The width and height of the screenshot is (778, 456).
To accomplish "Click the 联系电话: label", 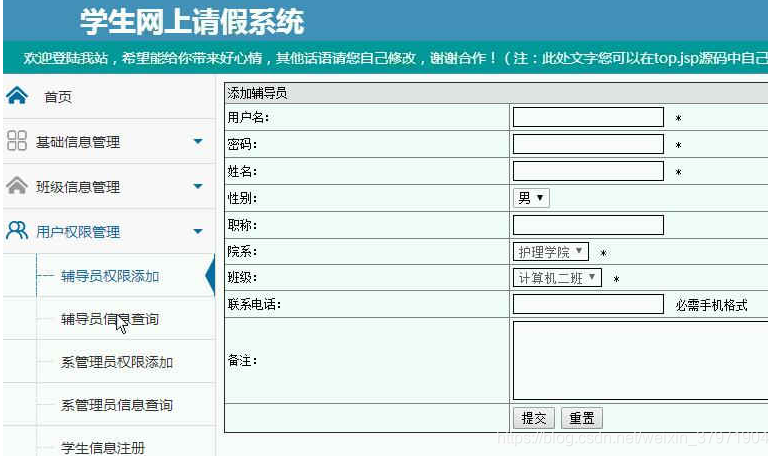I will point(254,304).
